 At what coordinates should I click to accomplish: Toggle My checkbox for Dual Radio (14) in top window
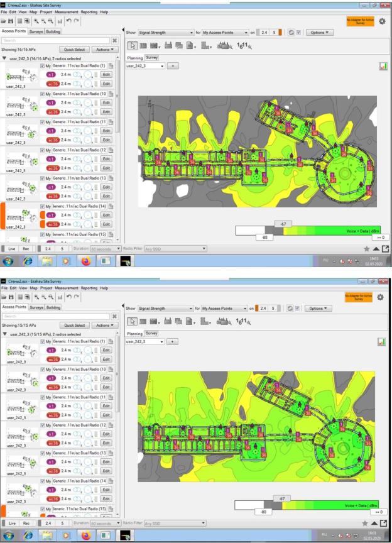pos(43,206)
